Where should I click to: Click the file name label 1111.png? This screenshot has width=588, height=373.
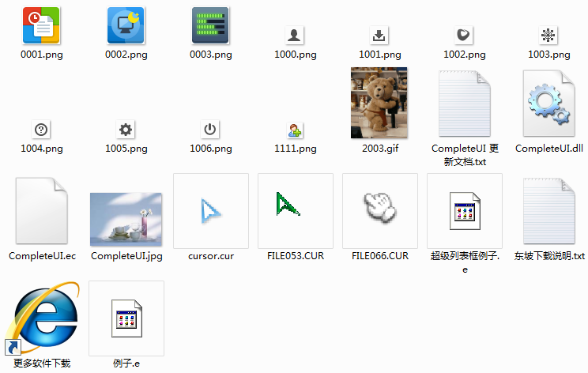(296, 149)
